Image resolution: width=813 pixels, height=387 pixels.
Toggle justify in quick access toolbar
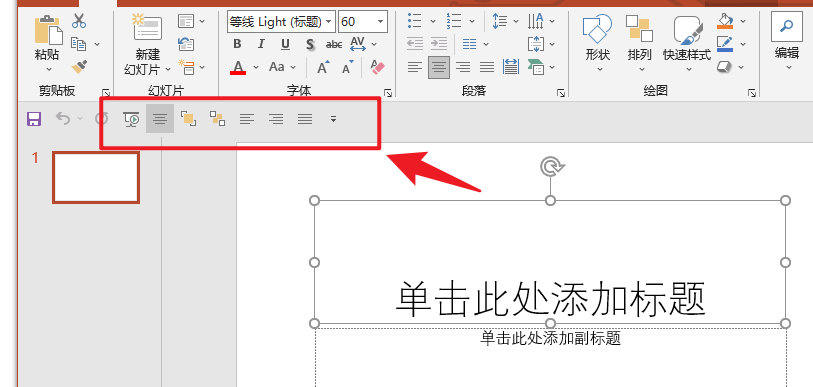click(x=305, y=119)
